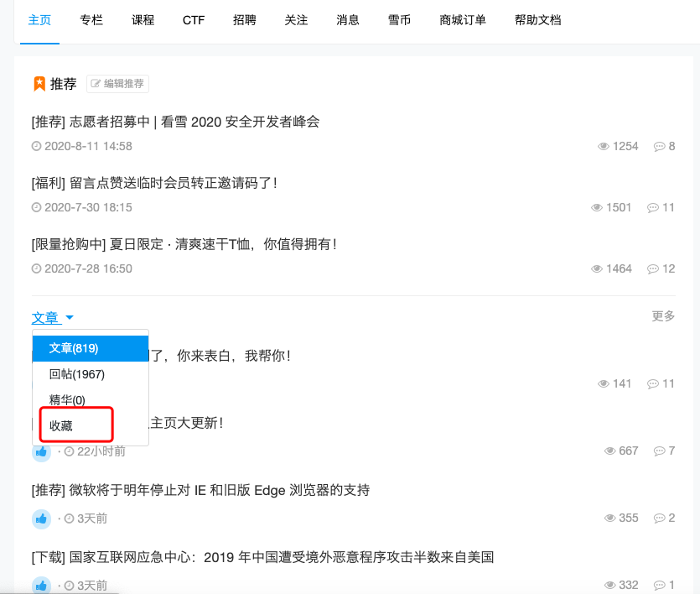Select 文章(819) in the dropdown
This screenshot has width=700, height=594.
point(91,348)
